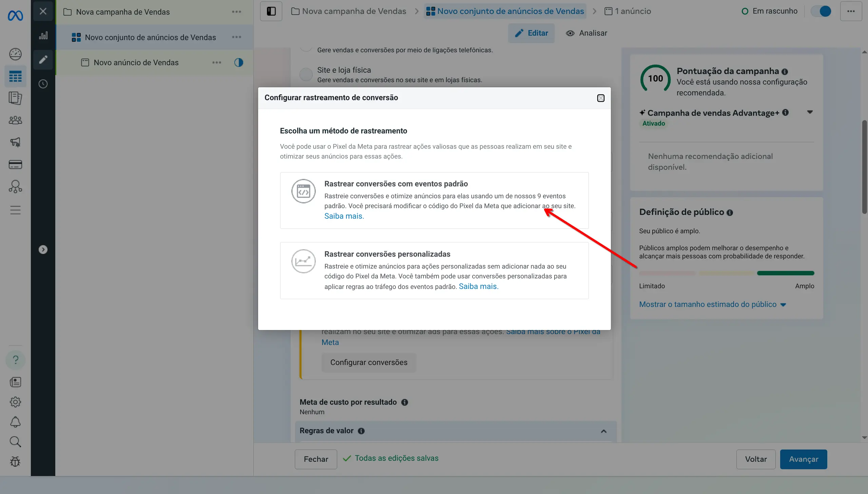Click info icon beside Pontuação da campanha
This screenshot has height=494, width=868.
[785, 72]
